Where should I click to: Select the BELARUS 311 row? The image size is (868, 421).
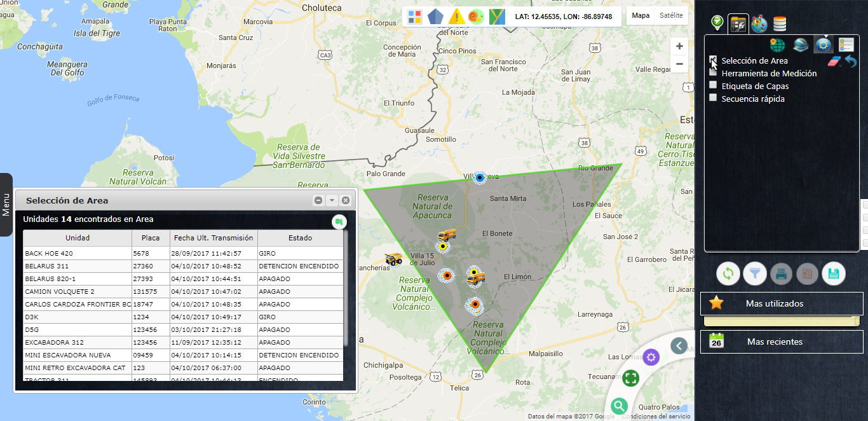(x=183, y=266)
